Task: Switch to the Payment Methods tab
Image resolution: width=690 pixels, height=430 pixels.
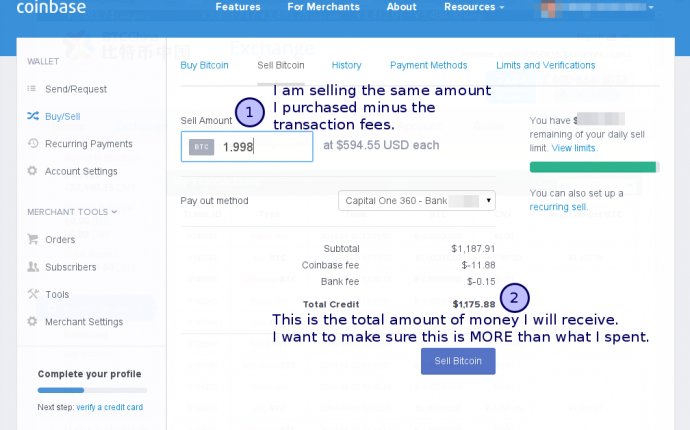Action: [x=429, y=65]
